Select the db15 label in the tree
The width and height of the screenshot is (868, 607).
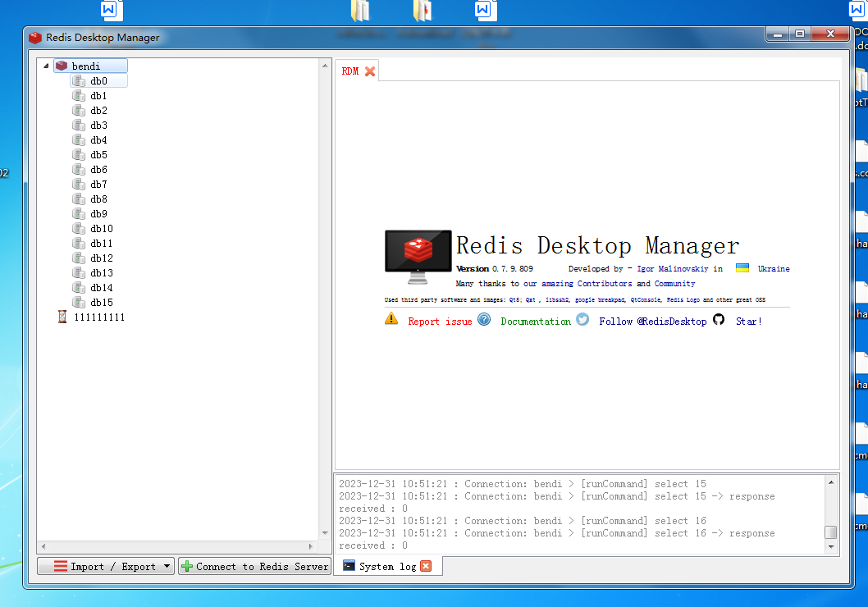point(102,302)
